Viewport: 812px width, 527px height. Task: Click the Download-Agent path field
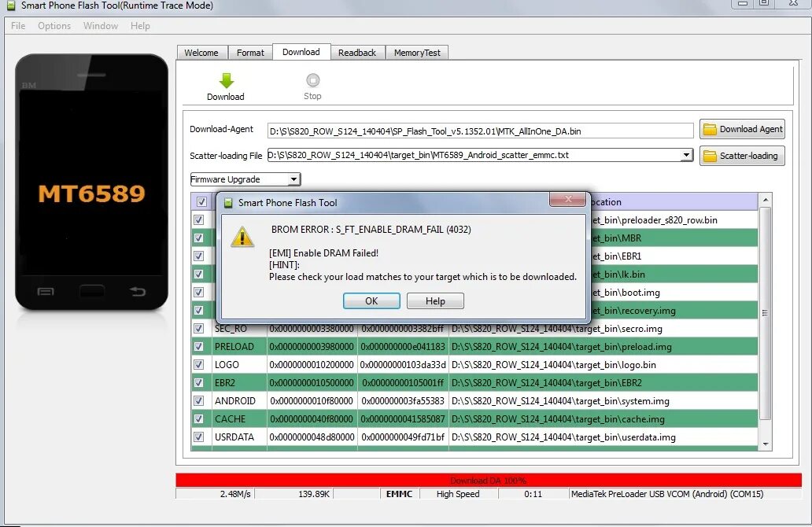point(480,131)
